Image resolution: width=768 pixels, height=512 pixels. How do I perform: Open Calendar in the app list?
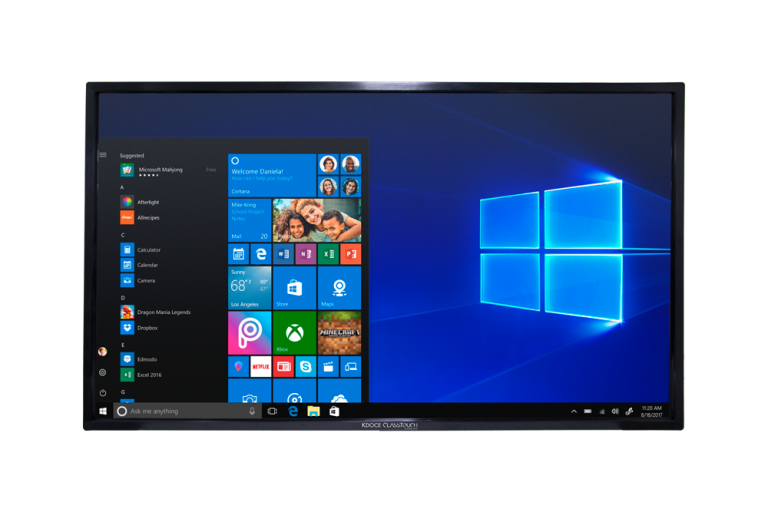click(x=140, y=265)
